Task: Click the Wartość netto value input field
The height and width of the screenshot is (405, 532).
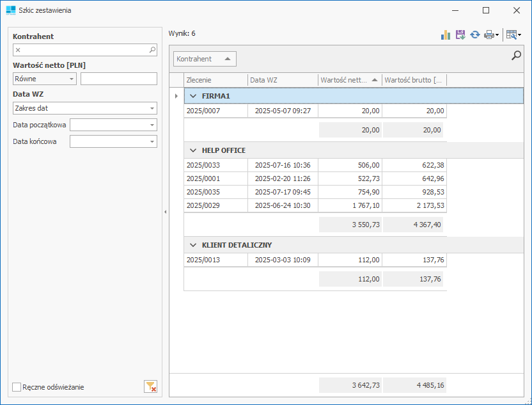Action: tap(118, 79)
